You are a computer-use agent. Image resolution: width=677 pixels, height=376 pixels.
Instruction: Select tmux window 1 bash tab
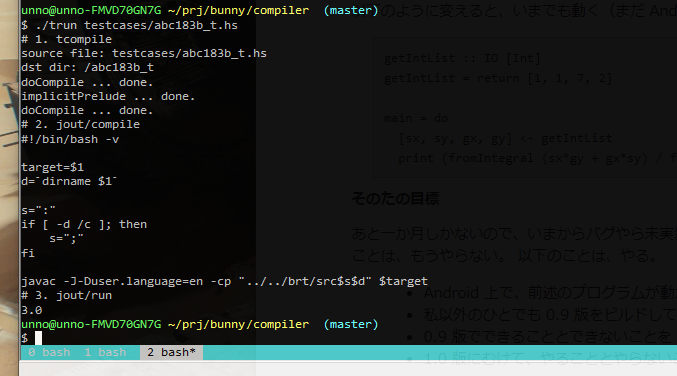(x=105, y=352)
